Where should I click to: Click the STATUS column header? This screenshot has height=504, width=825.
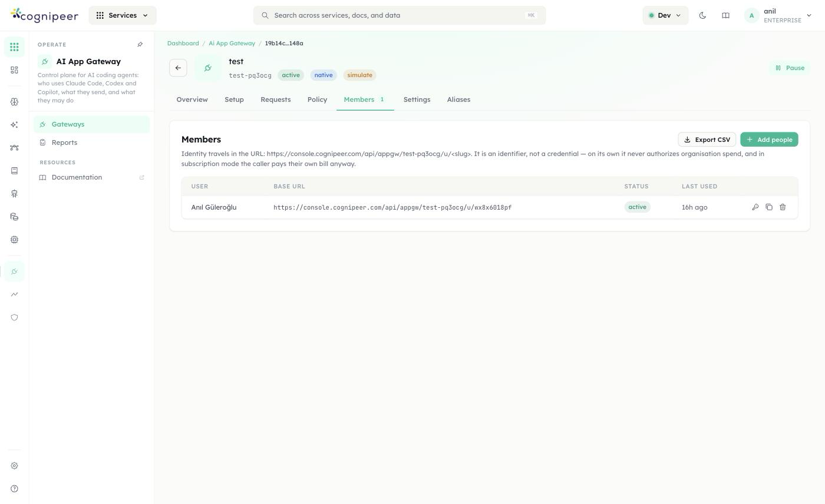[636, 187]
